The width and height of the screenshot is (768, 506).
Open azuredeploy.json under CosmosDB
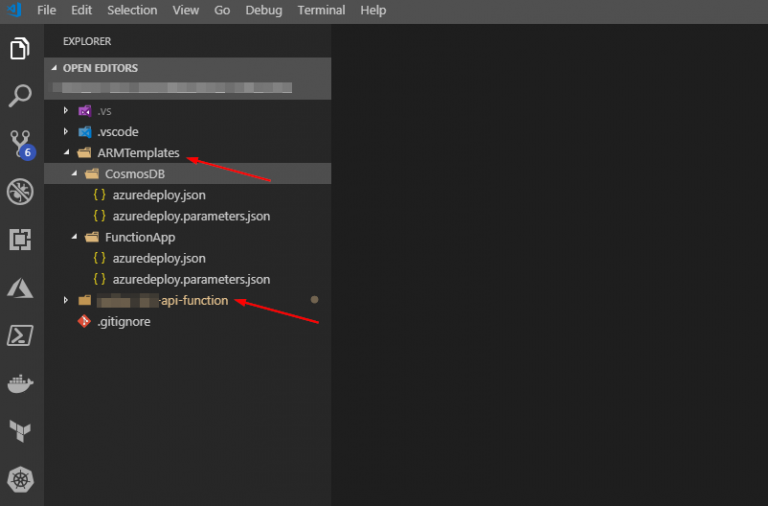point(158,195)
